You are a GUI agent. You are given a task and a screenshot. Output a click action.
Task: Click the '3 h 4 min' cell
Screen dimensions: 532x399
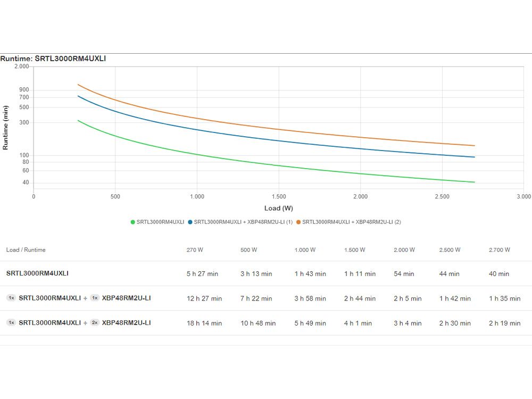408,323
